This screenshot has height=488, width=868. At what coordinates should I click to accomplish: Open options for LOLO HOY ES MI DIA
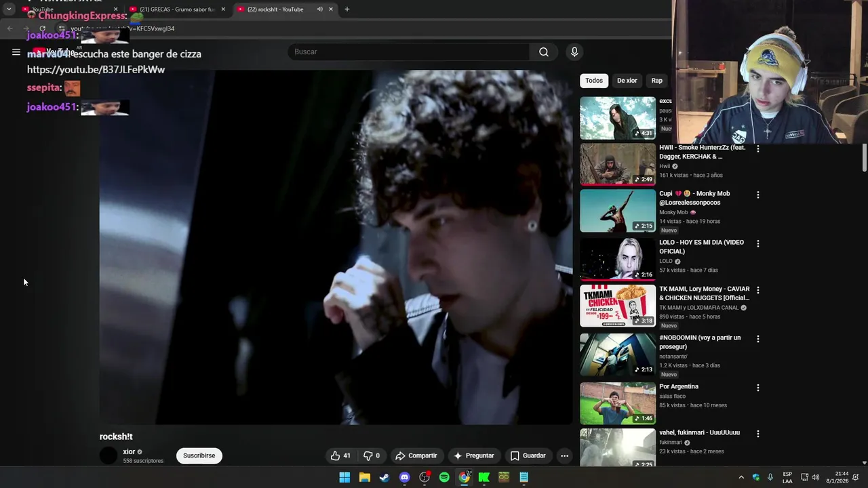(x=758, y=243)
